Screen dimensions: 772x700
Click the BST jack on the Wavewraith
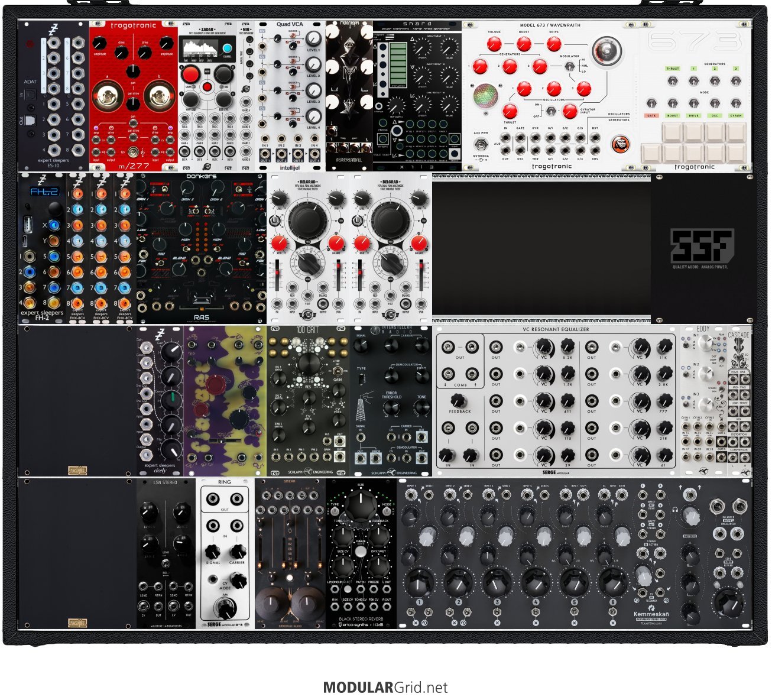click(595, 137)
